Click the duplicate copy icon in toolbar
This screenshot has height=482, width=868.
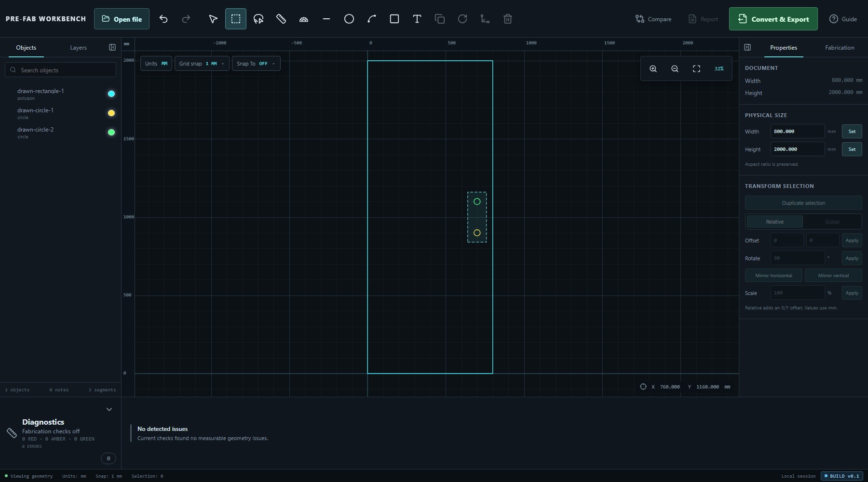440,19
